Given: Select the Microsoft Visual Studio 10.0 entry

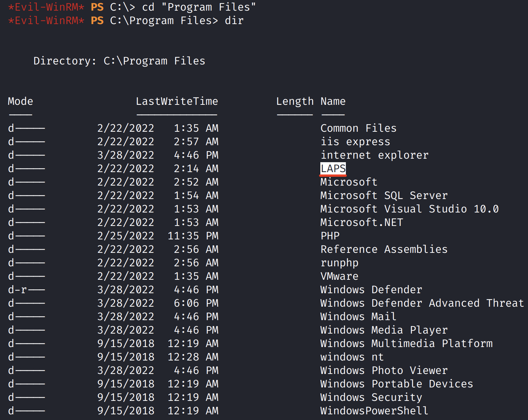Looking at the screenshot, I should 409,209.
